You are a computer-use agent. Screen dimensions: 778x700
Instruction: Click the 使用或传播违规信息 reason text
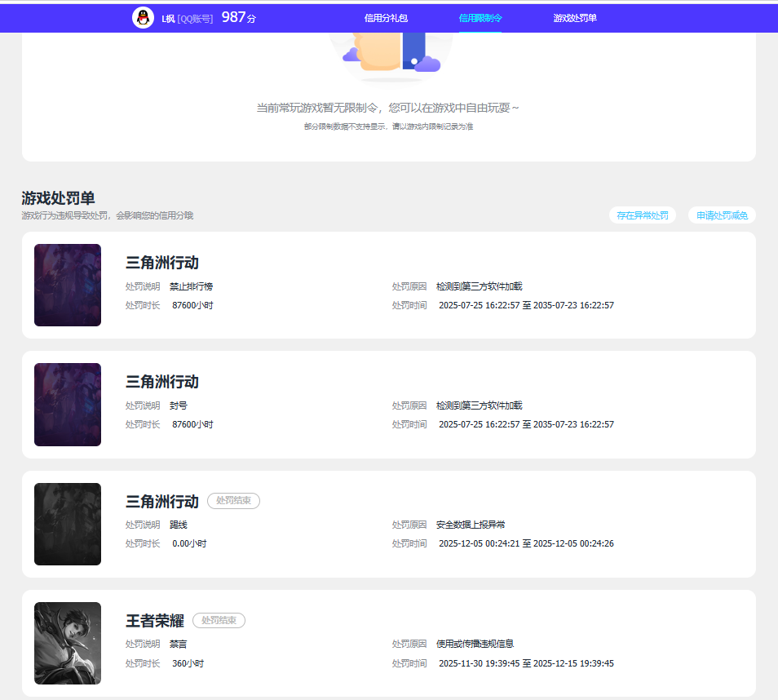pyautogui.click(x=475, y=644)
